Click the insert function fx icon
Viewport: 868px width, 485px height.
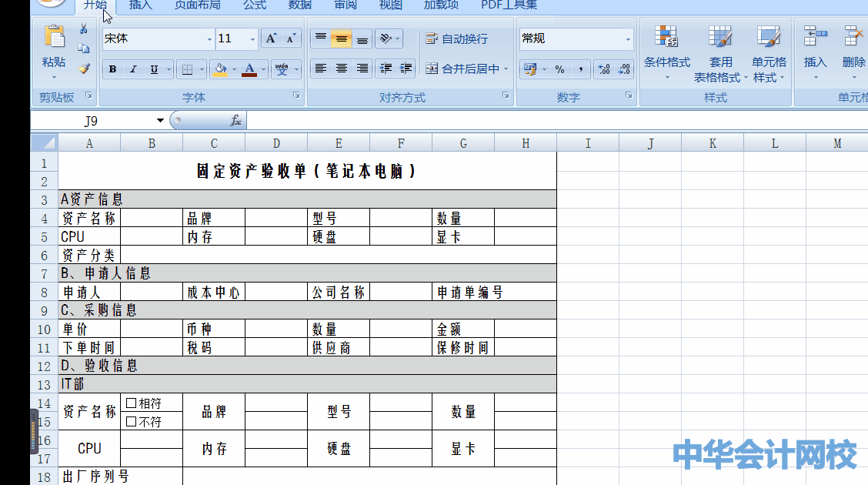(235, 121)
